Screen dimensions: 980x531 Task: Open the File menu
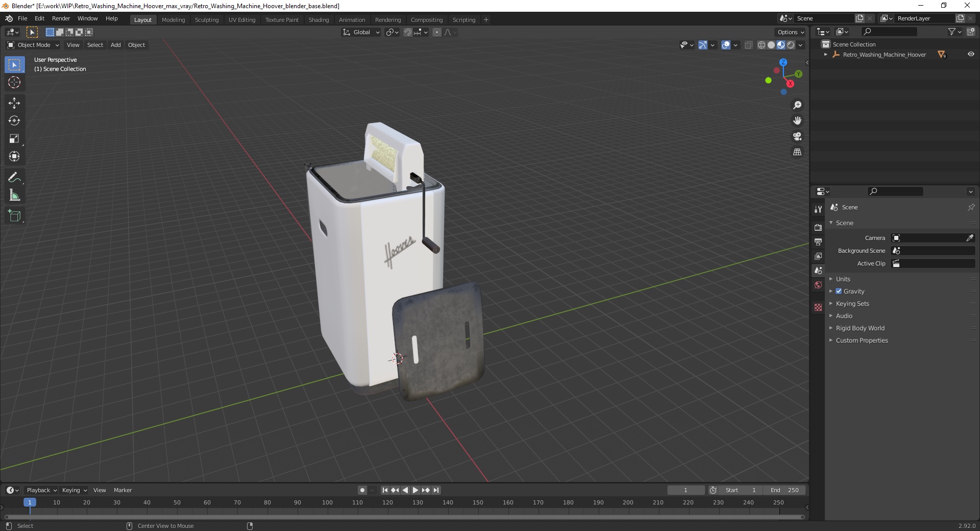[22, 18]
